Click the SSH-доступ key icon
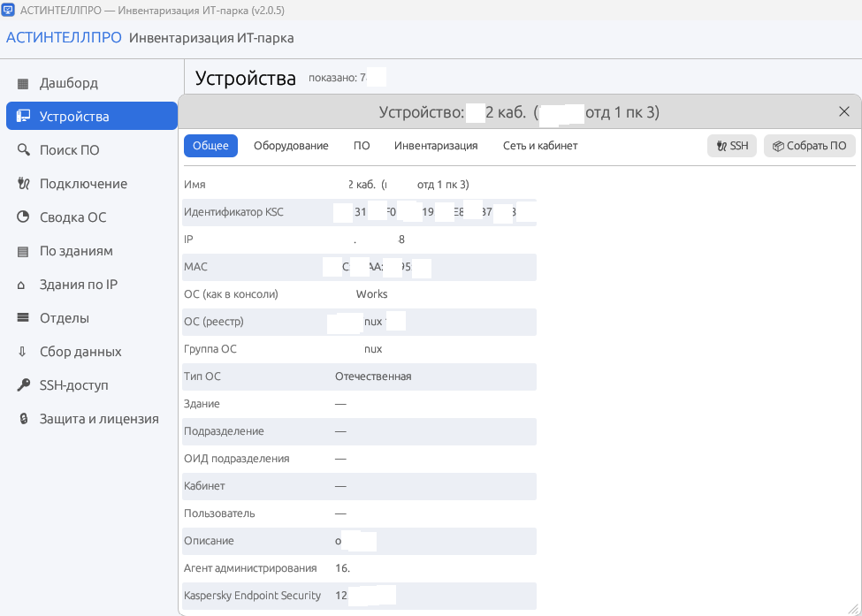The image size is (862, 616). [23, 385]
